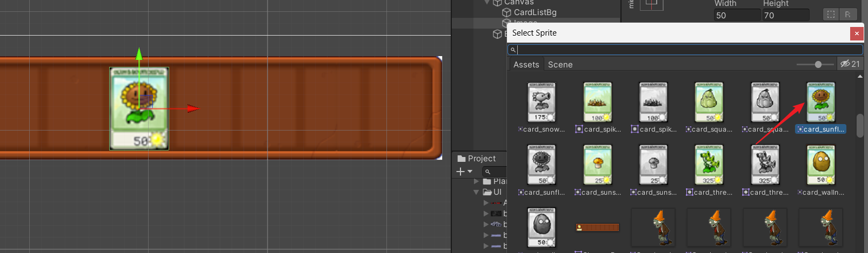Switch to the Assets tab in Select Sprite

(x=526, y=65)
